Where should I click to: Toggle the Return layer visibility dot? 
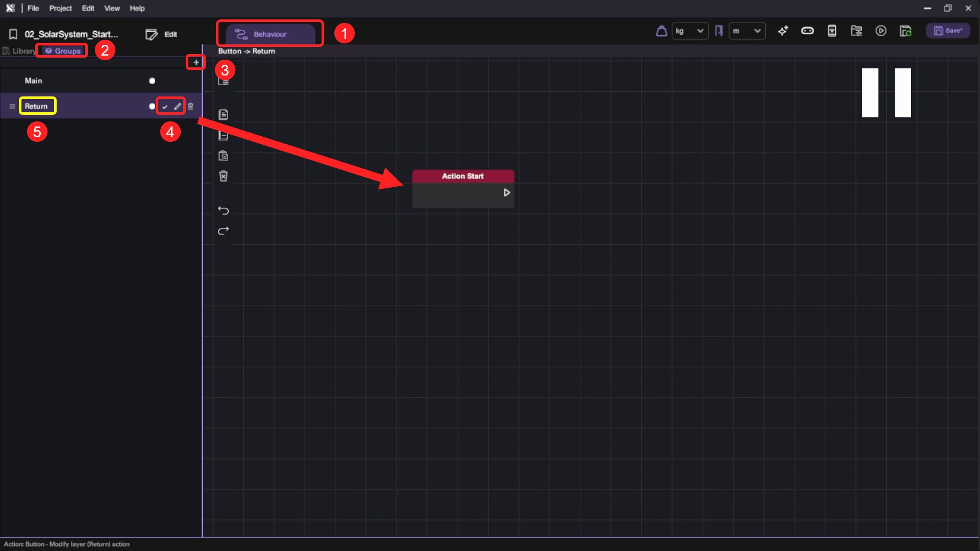(x=152, y=106)
